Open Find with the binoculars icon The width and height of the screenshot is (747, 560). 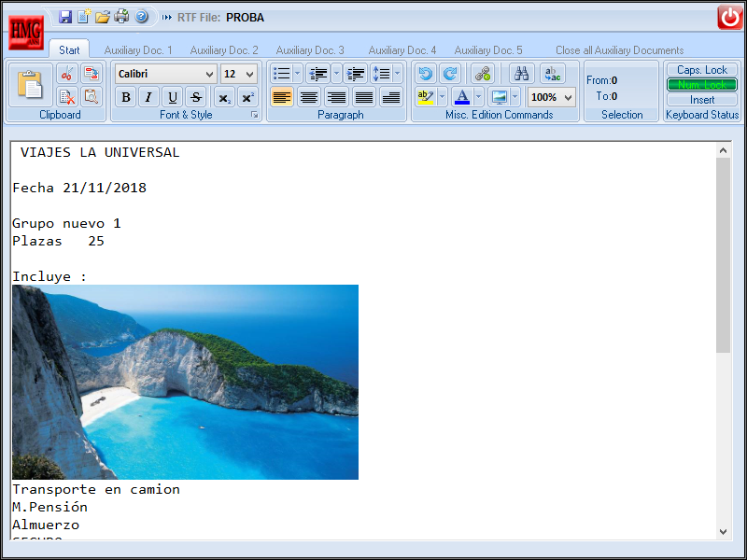522,74
